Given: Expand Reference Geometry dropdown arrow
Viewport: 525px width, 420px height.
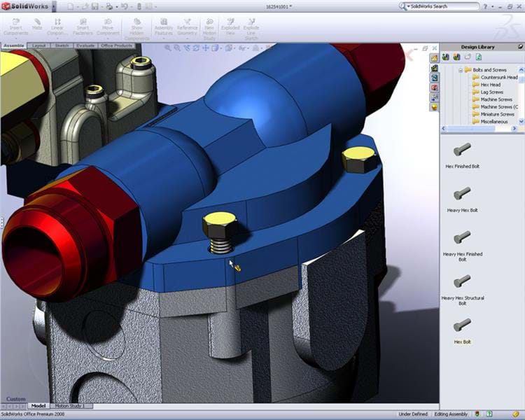Looking at the screenshot, I should pyautogui.click(x=187, y=38).
